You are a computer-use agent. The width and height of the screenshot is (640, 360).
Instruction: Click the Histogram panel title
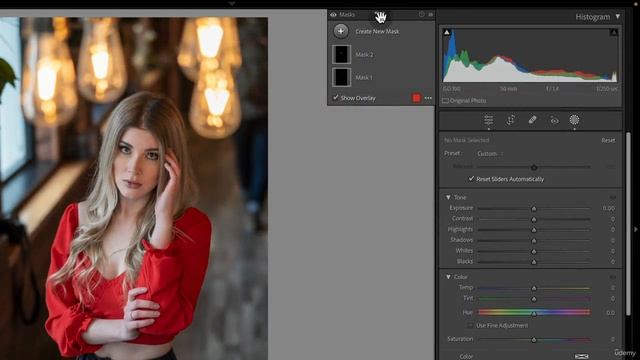tap(593, 17)
